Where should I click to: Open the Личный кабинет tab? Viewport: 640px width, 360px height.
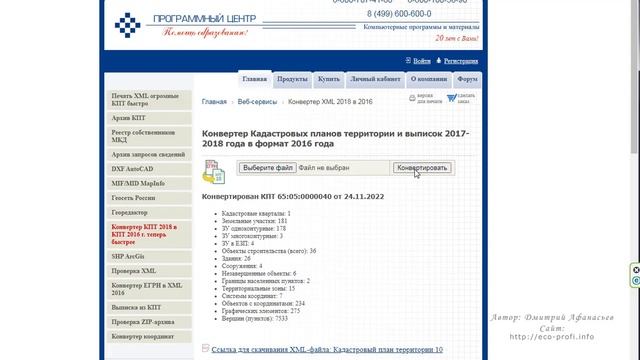click(375, 79)
